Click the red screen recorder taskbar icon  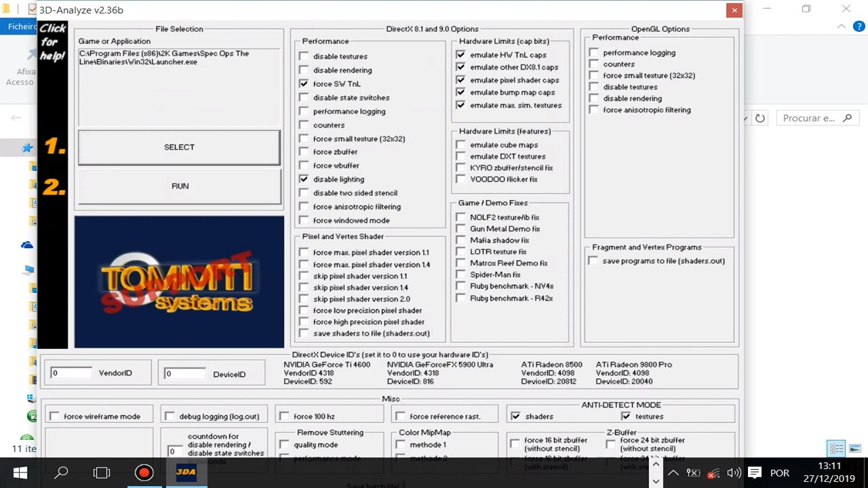[144, 472]
